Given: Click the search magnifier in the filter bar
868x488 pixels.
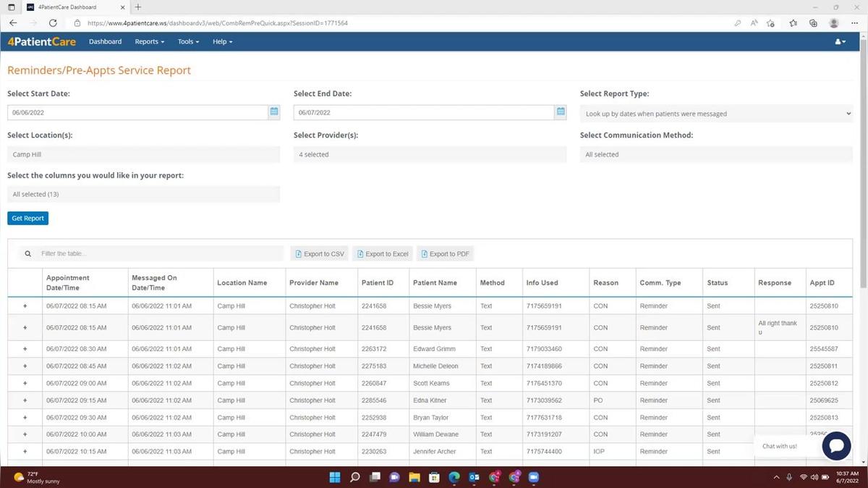Looking at the screenshot, I should tap(27, 253).
